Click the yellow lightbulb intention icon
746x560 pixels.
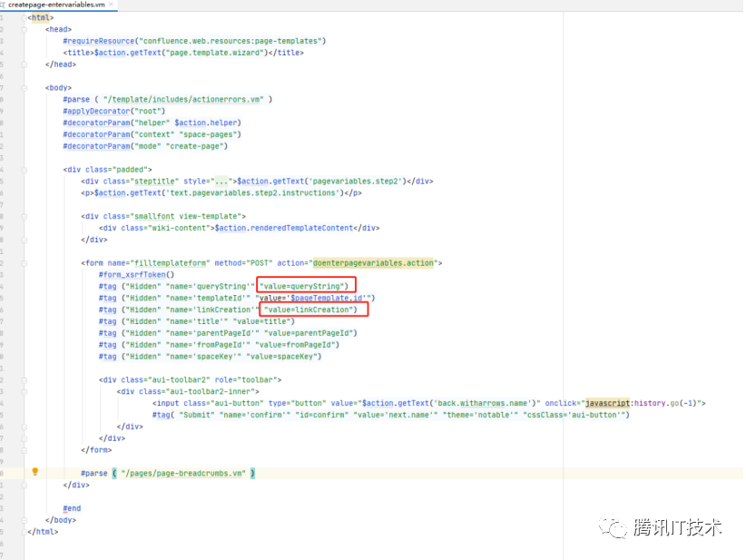tap(35, 472)
